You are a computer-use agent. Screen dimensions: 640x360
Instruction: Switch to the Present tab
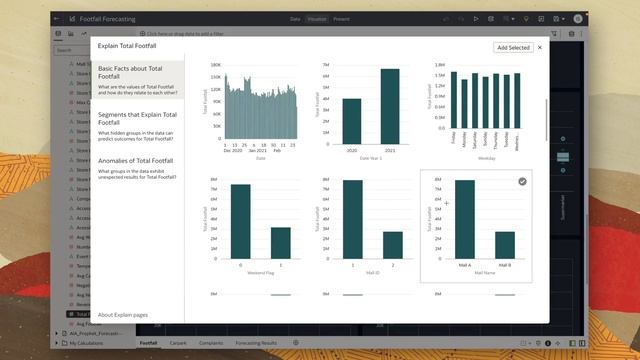pyautogui.click(x=341, y=19)
